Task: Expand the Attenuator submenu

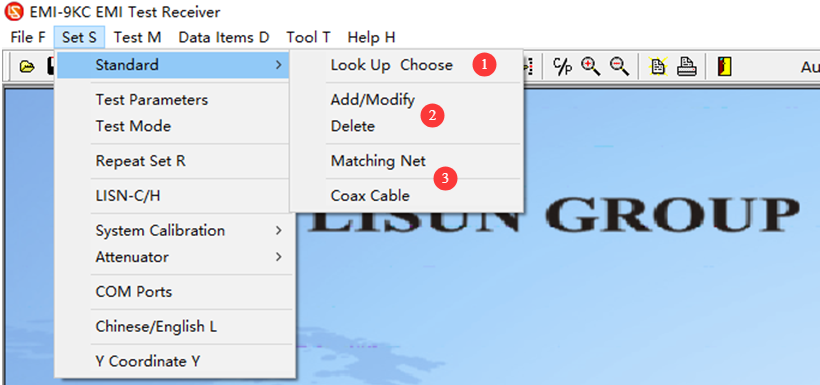Action: [x=174, y=257]
